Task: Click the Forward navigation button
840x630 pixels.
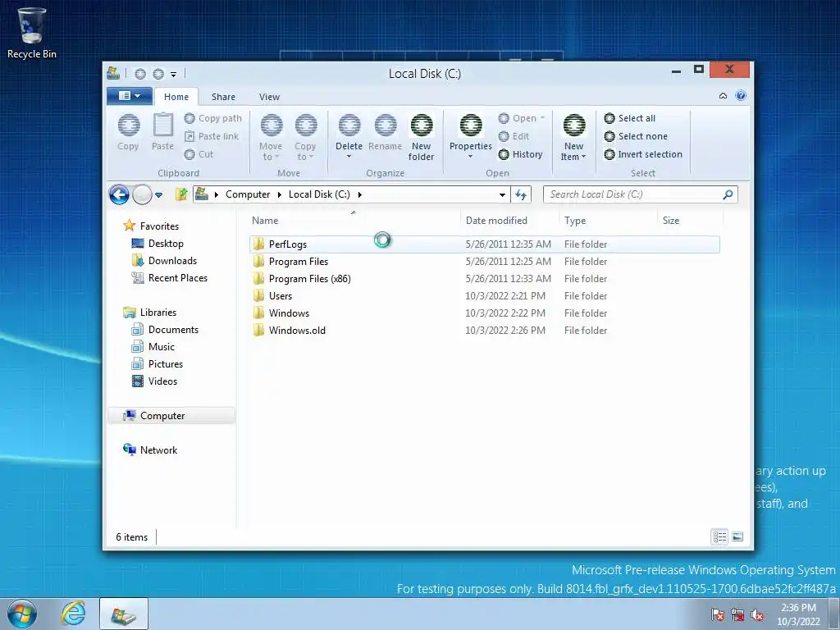Action: coord(142,194)
